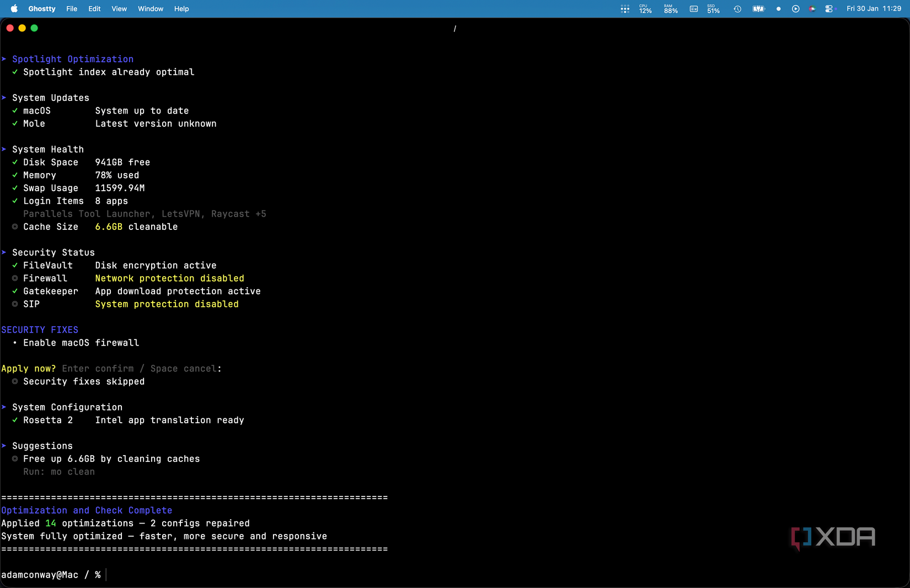This screenshot has width=910, height=588.
Task: Click 'System up to date' text
Action: 142,111
